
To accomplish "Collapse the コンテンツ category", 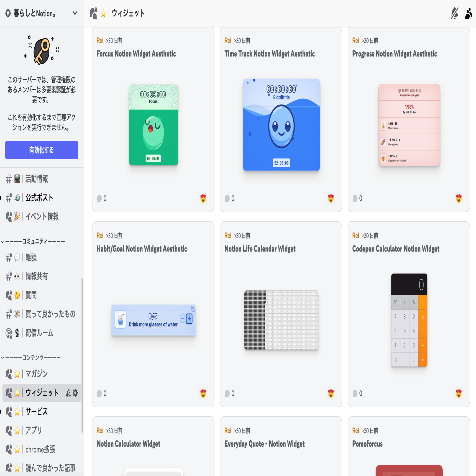I will (x=31, y=358).
